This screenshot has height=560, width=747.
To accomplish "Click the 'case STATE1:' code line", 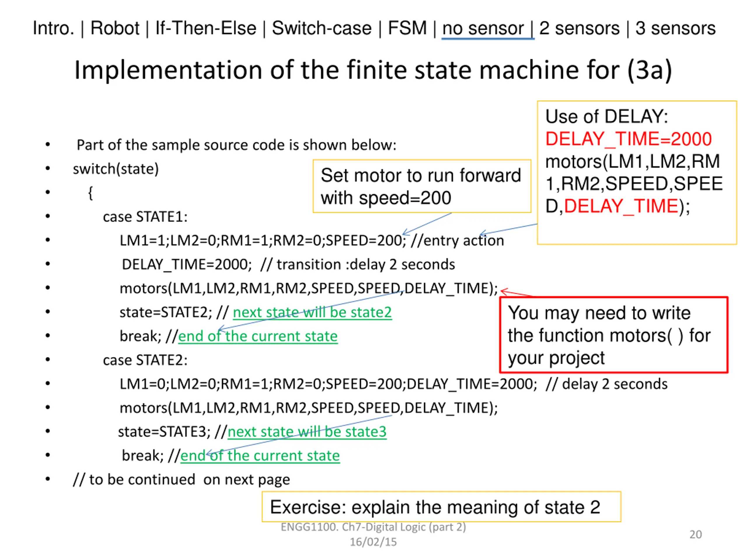I will click(x=145, y=217).
